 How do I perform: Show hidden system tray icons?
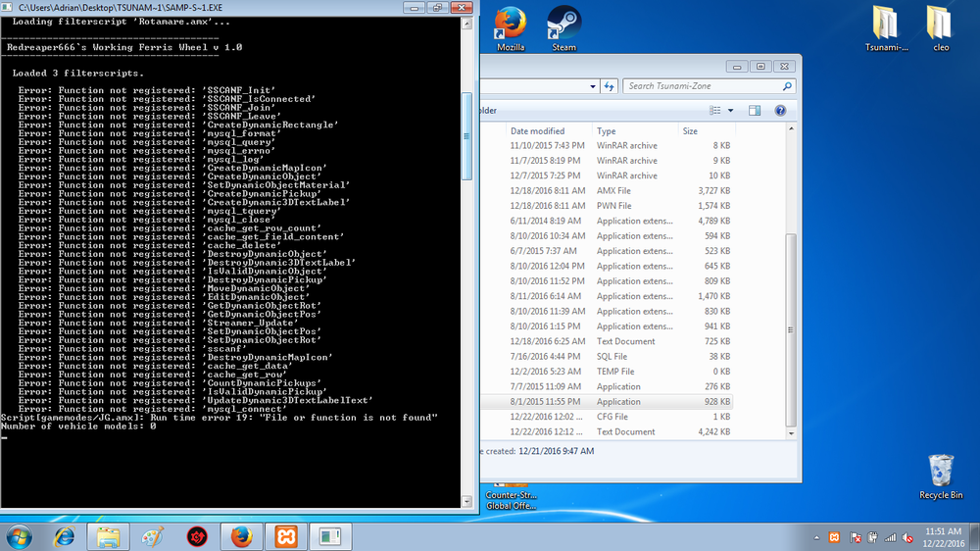coord(816,537)
